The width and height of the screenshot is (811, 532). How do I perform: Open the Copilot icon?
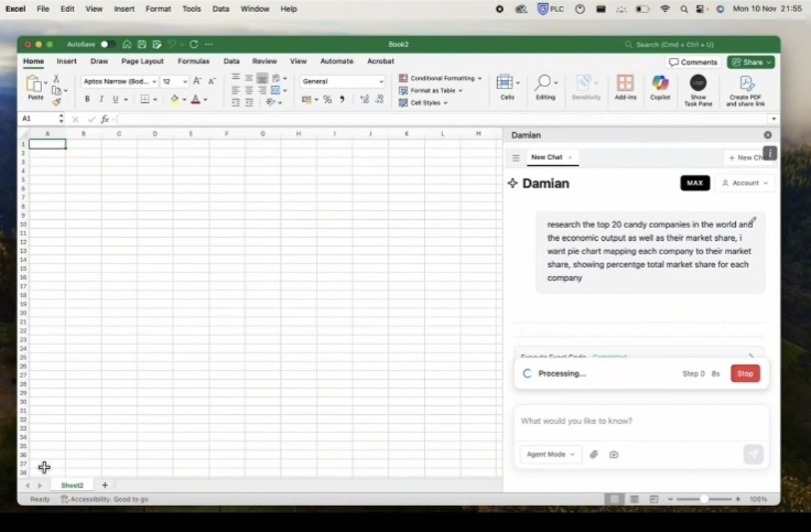660,87
